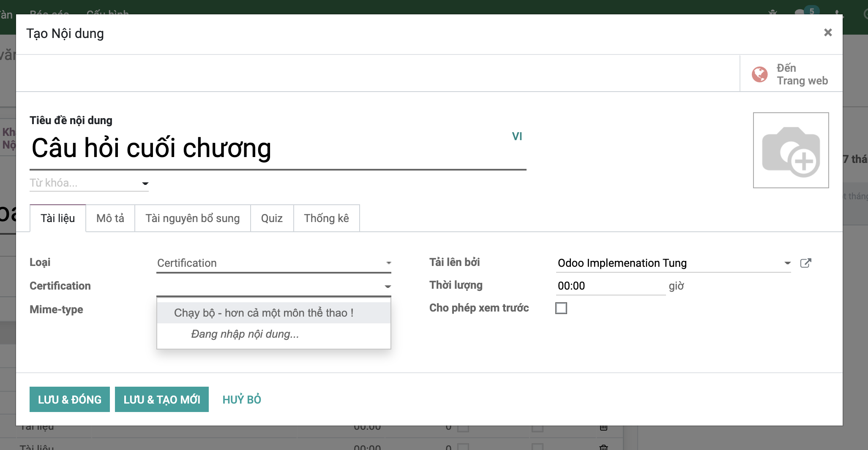Open the shopping cart icon in top bar
Image resolution: width=868 pixels, height=450 pixels.
772,11
